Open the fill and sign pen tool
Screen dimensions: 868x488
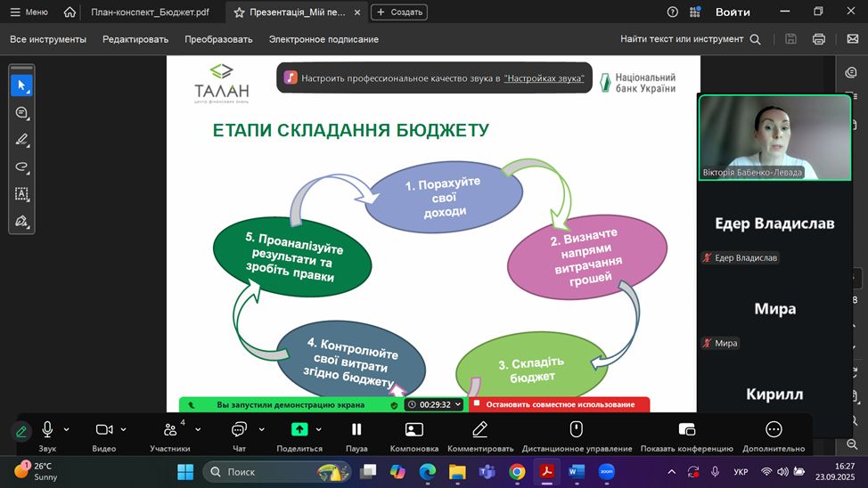(21, 221)
